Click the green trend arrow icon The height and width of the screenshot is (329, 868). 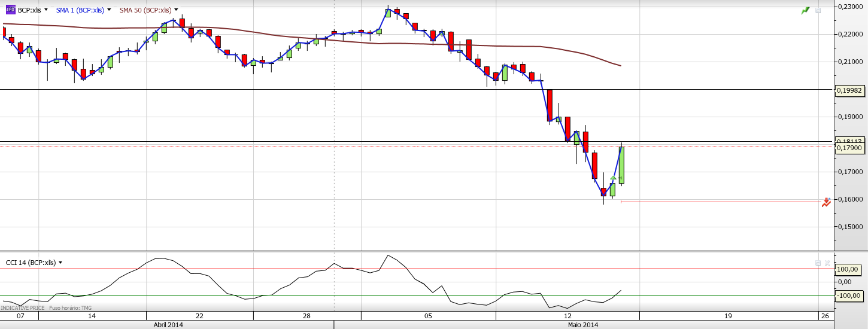(x=805, y=11)
